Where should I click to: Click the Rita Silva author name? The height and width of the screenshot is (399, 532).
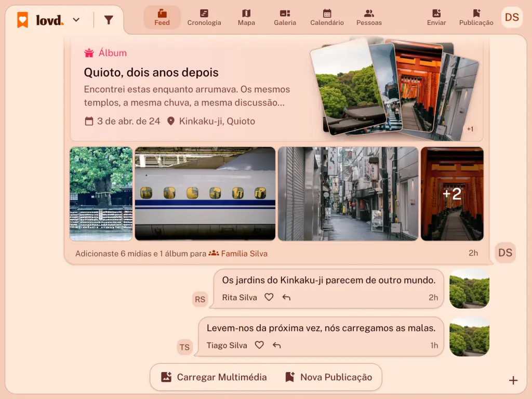pyautogui.click(x=240, y=298)
